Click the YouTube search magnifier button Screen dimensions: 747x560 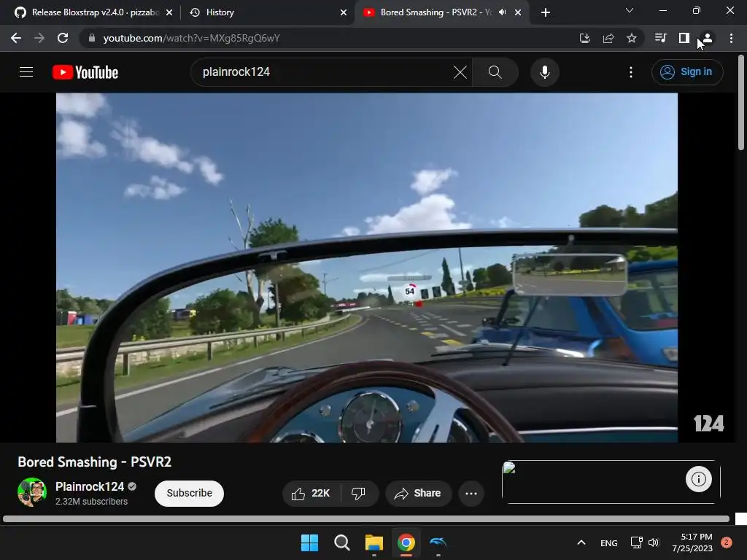click(x=495, y=72)
